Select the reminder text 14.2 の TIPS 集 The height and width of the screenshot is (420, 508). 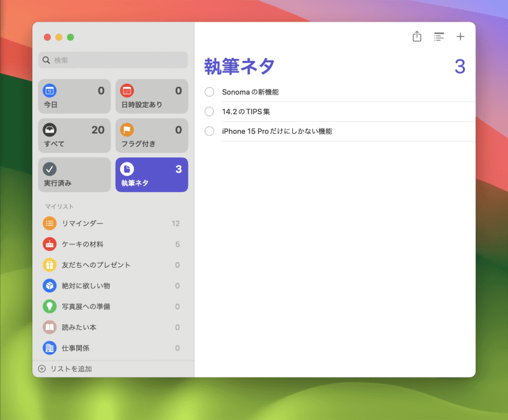246,112
